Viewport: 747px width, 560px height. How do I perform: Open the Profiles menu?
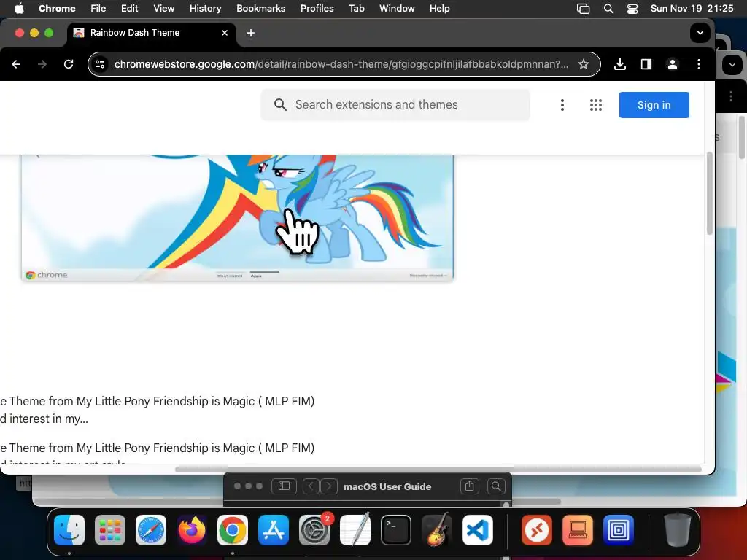click(x=317, y=8)
